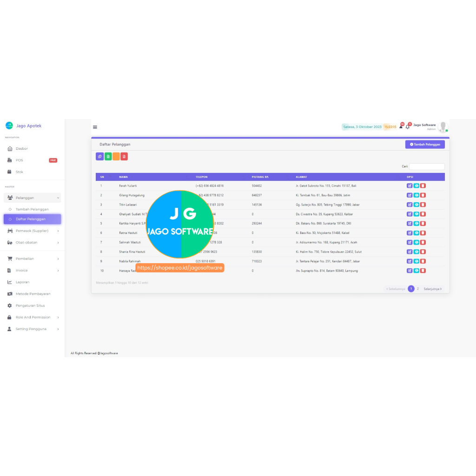Click the green Excel export button

pos(108,156)
